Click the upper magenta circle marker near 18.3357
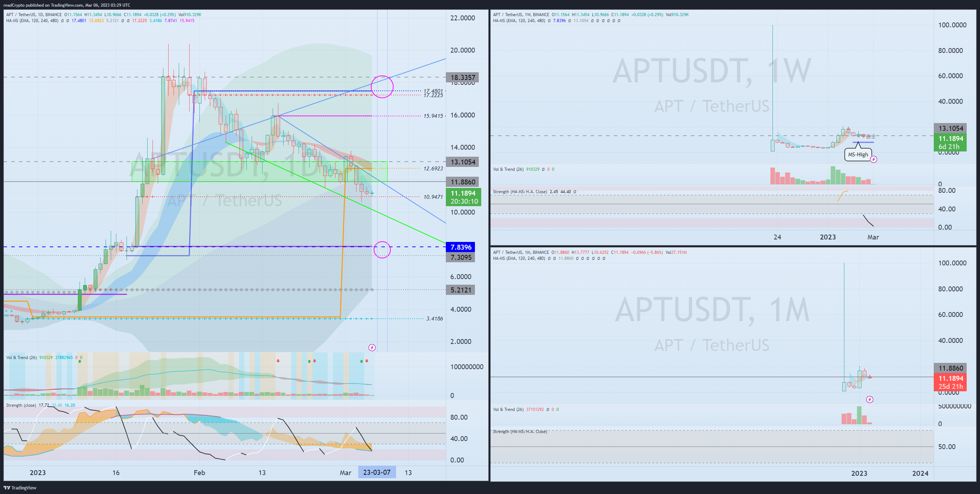The height and width of the screenshot is (494, 980). tap(382, 86)
